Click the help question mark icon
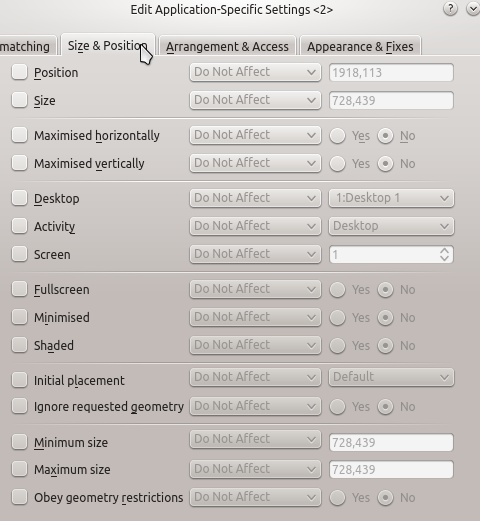Screen dimensions: 480x521 pos(450,9)
